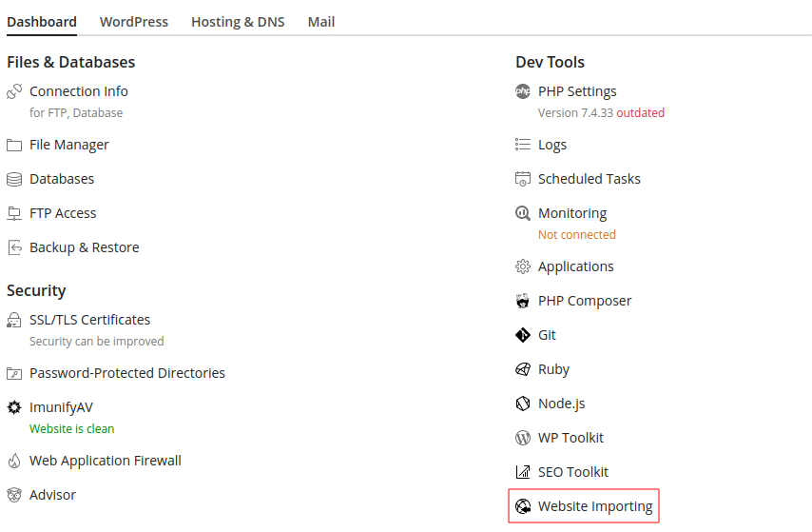Click the Monitoring magnifier icon
The height and width of the screenshot is (532, 812).
click(x=523, y=213)
